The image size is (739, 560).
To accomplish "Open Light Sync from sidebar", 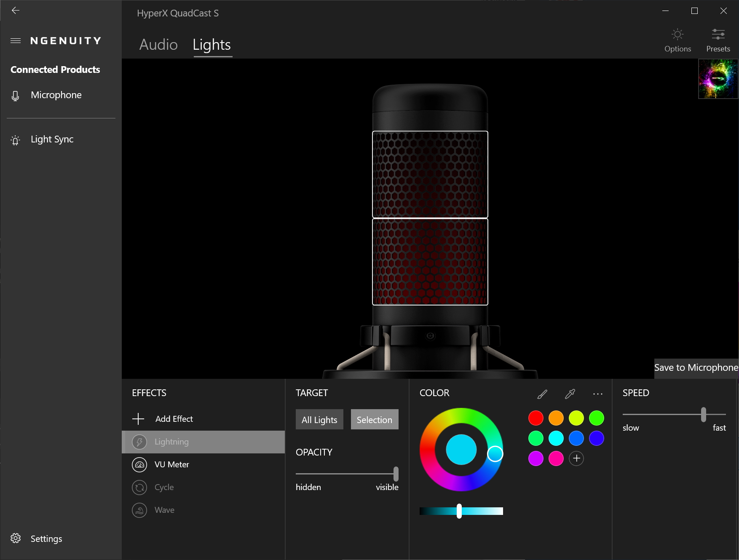I will [52, 139].
